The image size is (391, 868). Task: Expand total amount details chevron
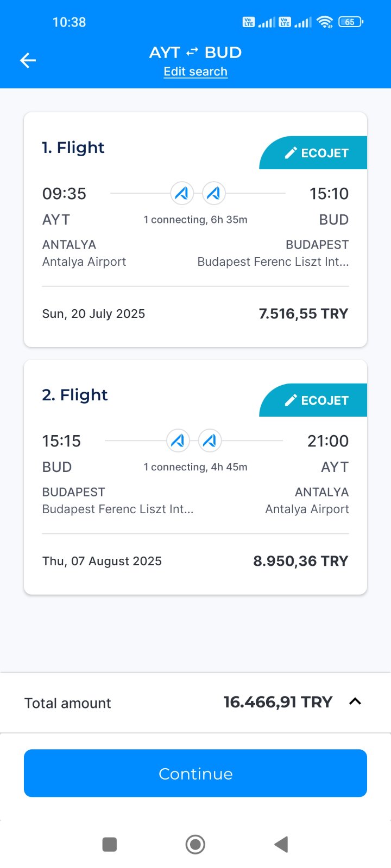[x=355, y=701]
